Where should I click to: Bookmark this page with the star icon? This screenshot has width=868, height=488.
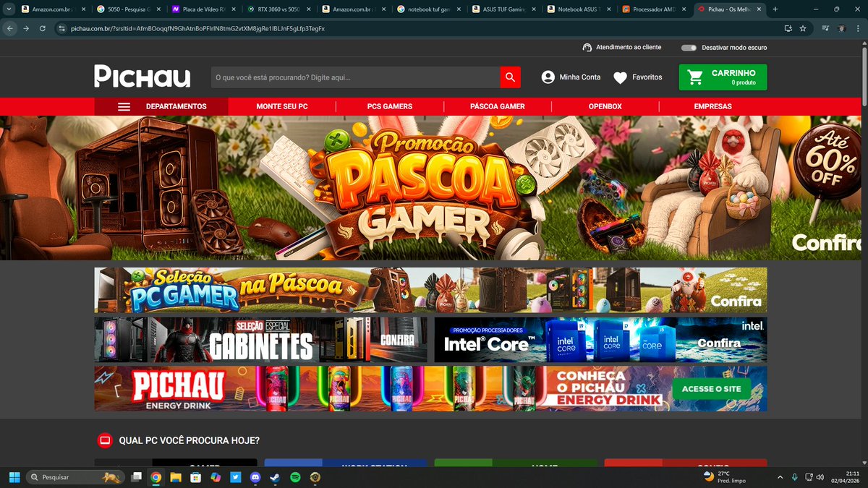pyautogui.click(x=803, y=28)
